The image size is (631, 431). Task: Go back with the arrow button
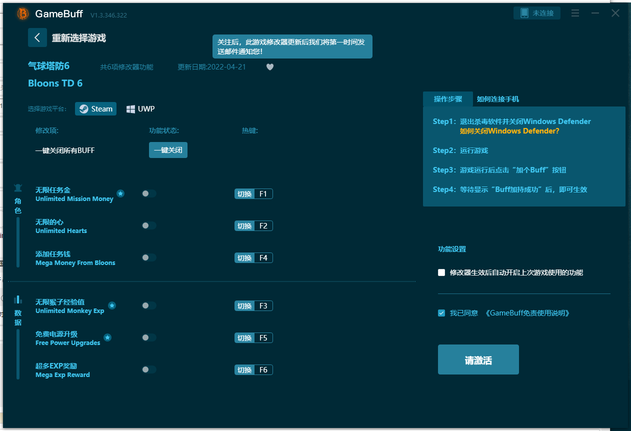pos(37,38)
